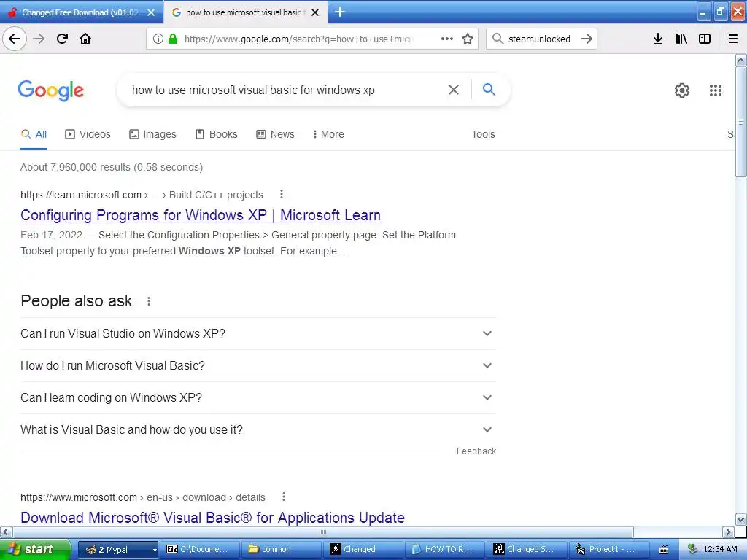View site information icon in address bar
Screen dimensions: 747x560
pos(158,39)
